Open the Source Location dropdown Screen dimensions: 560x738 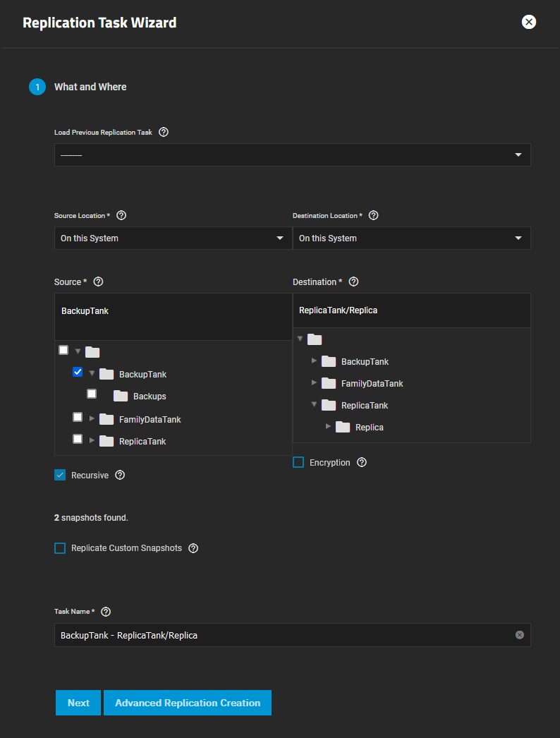(174, 238)
